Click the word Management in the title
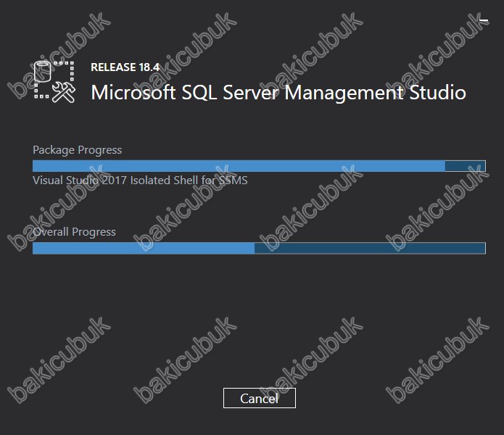Image resolution: width=504 pixels, height=435 pixels. 344,94
